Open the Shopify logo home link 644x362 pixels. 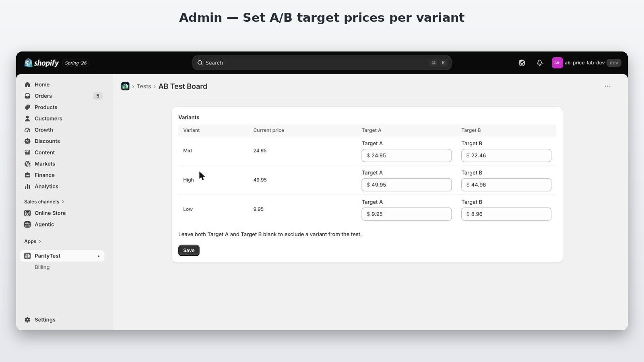(41, 63)
